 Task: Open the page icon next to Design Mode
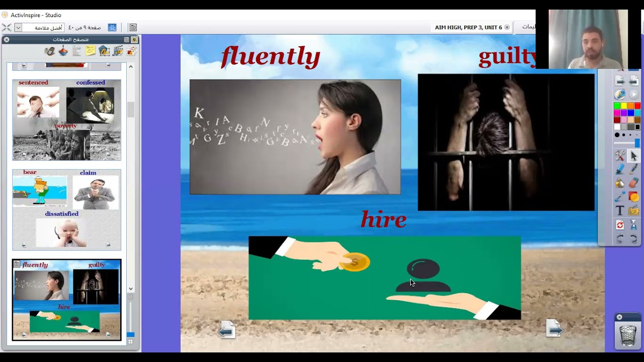tap(133, 27)
